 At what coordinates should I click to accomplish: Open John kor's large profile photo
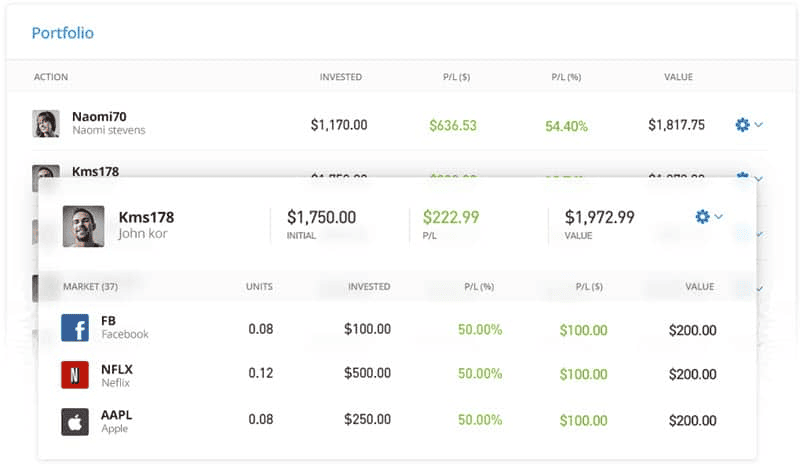(83, 226)
